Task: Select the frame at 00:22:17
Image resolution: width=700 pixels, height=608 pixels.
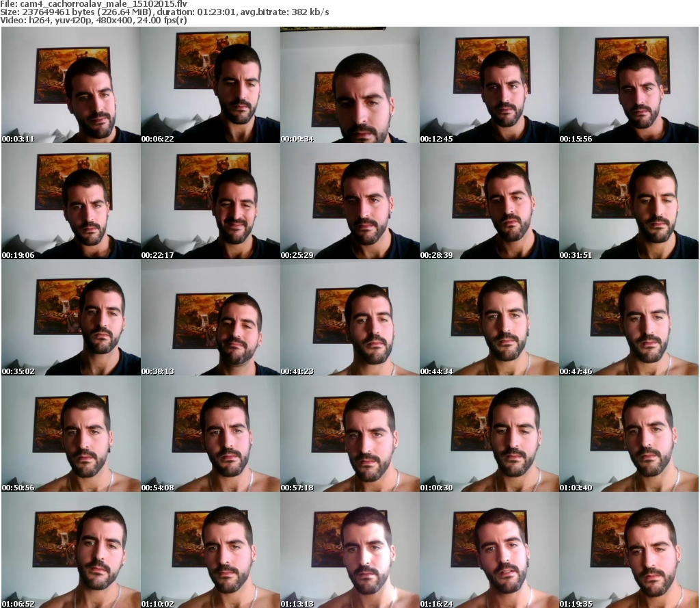Action: 211,201
